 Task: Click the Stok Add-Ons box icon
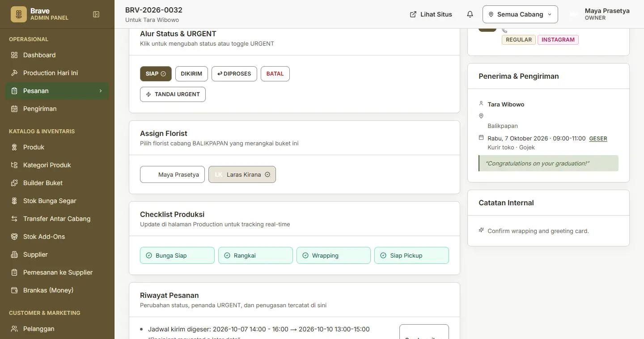tap(14, 237)
